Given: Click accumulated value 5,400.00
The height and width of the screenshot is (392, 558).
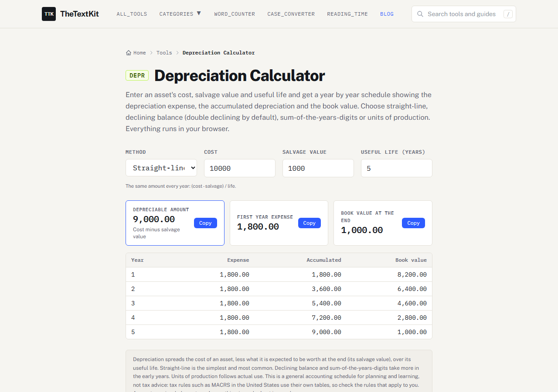Looking at the screenshot, I should [327, 303].
